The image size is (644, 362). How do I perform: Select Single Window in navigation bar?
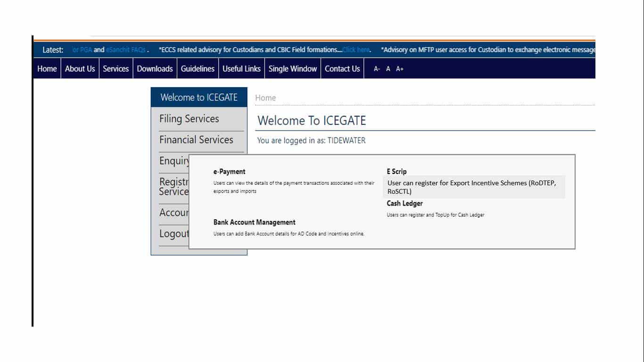click(292, 69)
